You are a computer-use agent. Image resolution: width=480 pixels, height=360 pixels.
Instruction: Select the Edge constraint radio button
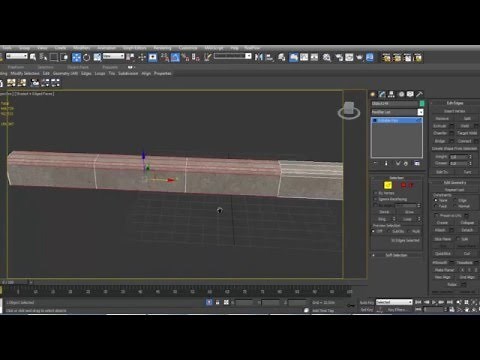(x=455, y=200)
